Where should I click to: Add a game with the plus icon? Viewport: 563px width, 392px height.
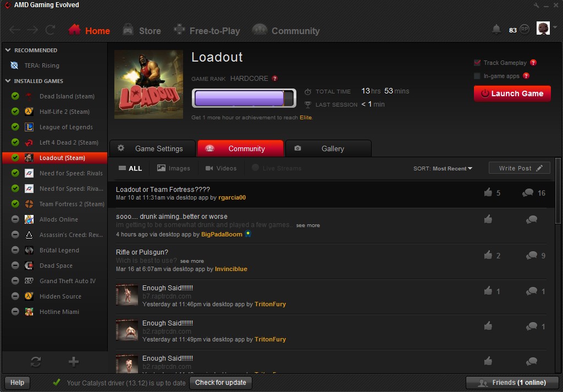click(x=74, y=362)
